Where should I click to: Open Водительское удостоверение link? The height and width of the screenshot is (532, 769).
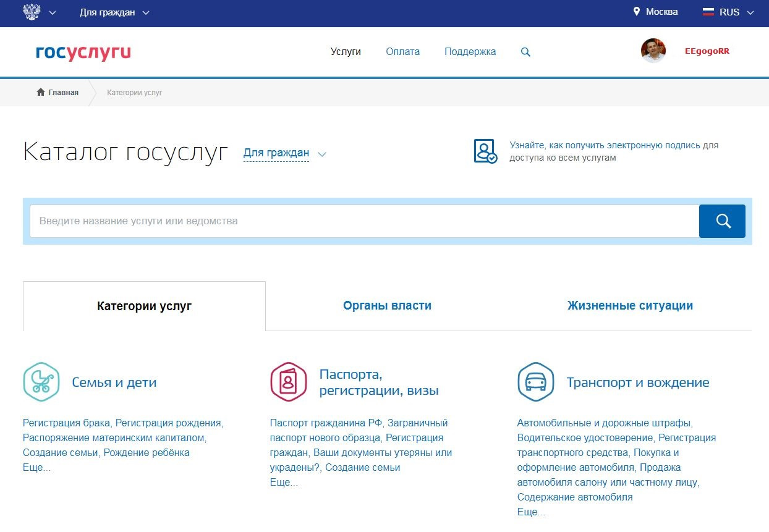[585, 438]
